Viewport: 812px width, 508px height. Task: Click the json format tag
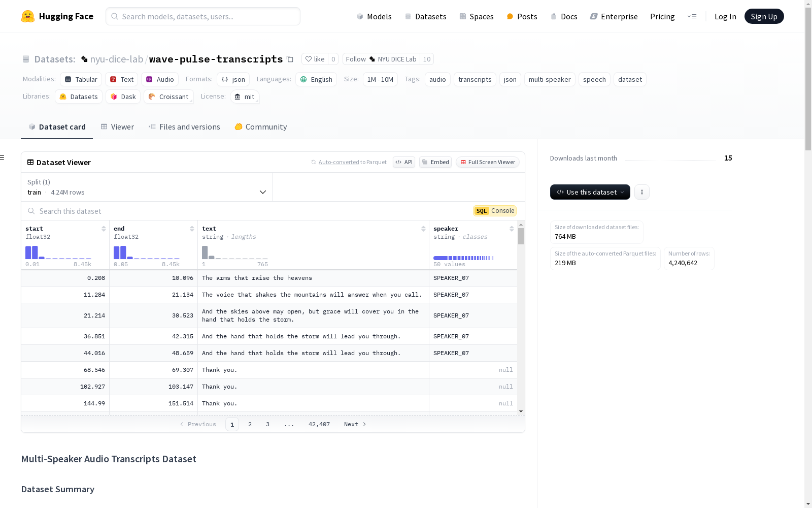[233, 79]
